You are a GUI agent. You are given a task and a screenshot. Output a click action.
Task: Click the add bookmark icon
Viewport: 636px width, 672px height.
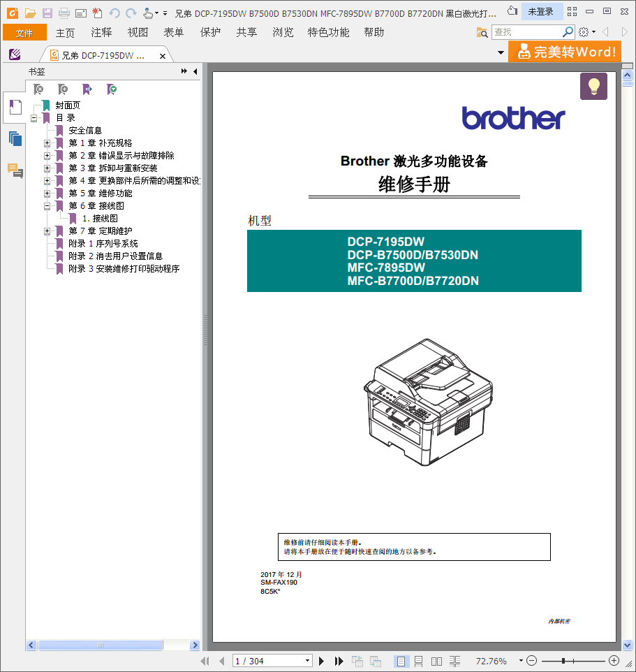click(x=63, y=89)
